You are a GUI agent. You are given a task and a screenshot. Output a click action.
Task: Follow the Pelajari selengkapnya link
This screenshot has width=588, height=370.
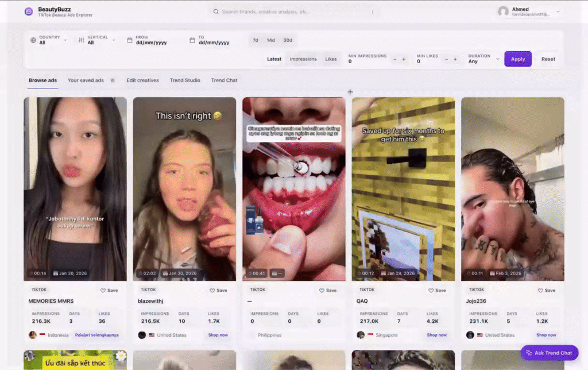[96, 335]
